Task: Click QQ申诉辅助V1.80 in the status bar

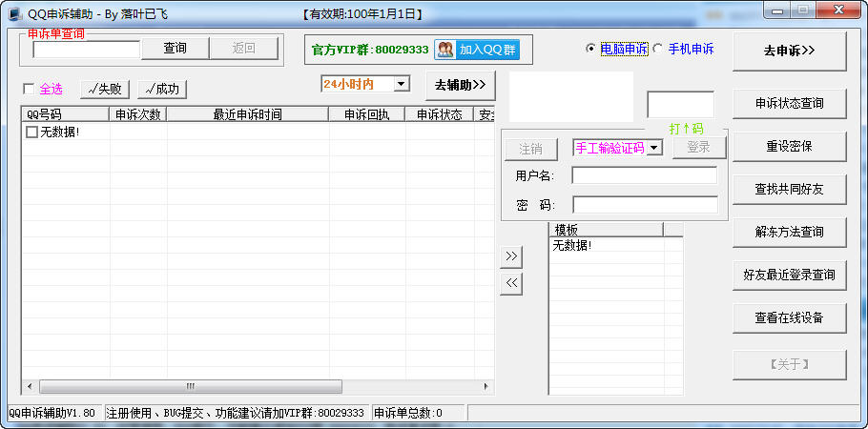Action: (x=52, y=413)
